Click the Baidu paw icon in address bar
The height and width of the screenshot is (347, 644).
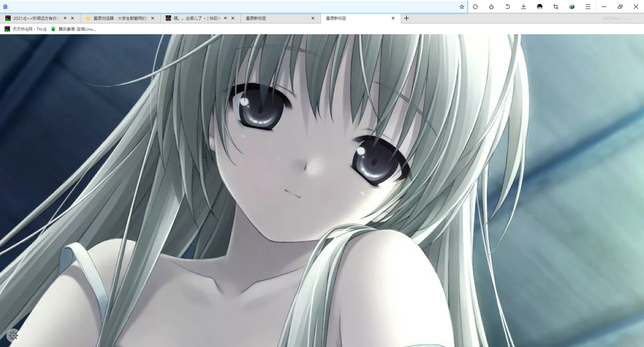(x=5, y=7)
